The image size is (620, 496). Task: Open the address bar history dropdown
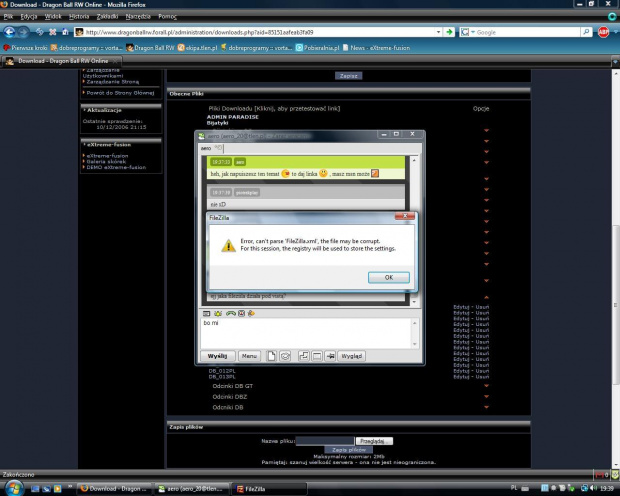point(438,32)
